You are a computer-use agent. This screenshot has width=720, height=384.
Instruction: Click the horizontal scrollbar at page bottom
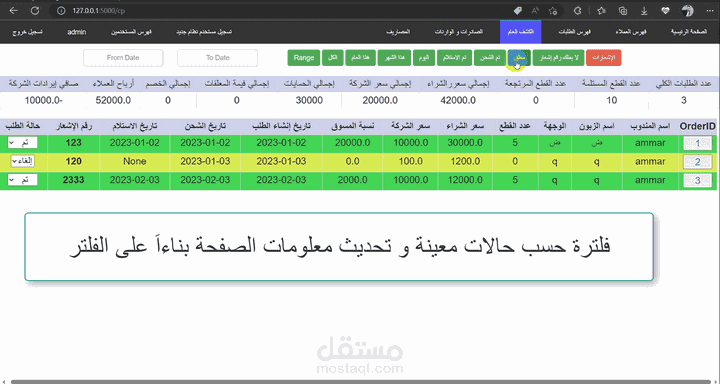click(x=360, y=381)
